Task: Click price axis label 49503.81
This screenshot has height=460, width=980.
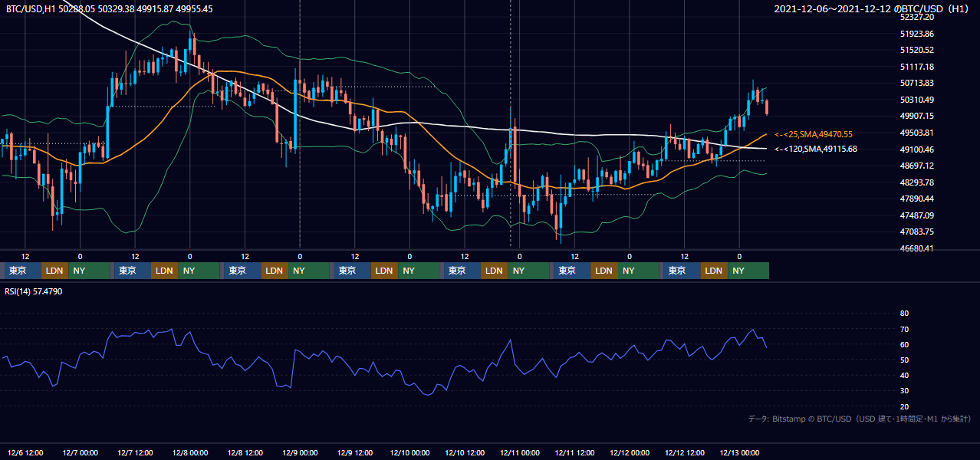Action: (x=916, y=133)
